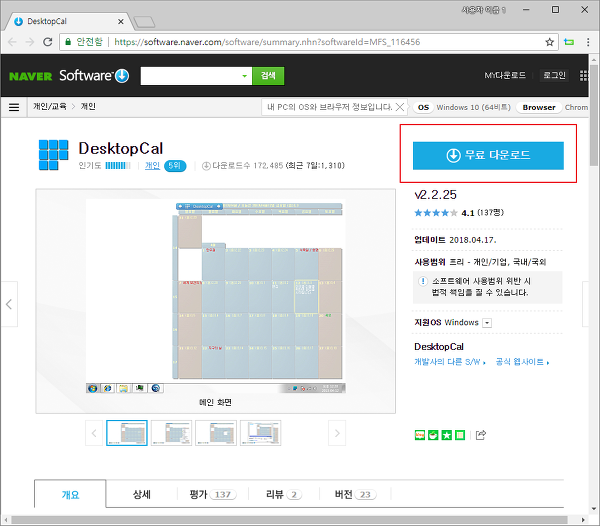Viewport: 600px width, 526px height.
Task: Click the green search button
Action: (x=268, y=76)
